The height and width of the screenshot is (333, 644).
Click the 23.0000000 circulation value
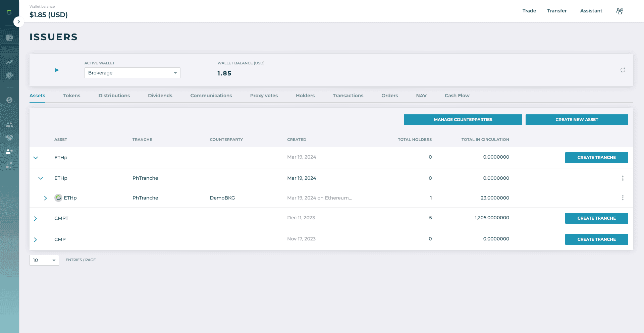[x=495, y=198]
